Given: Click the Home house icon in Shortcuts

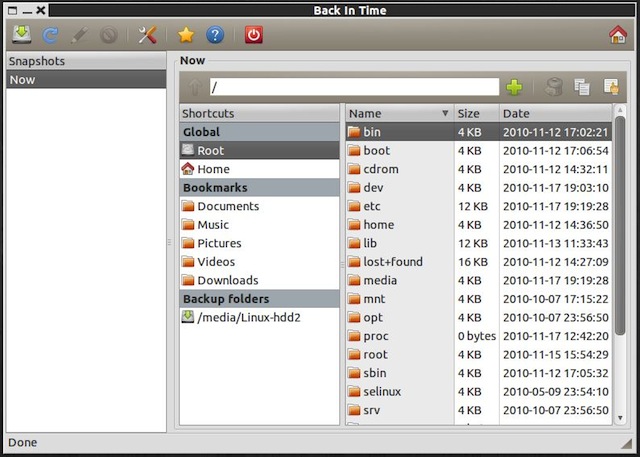Looking at the screenshot, I should [x=188, y=169].
